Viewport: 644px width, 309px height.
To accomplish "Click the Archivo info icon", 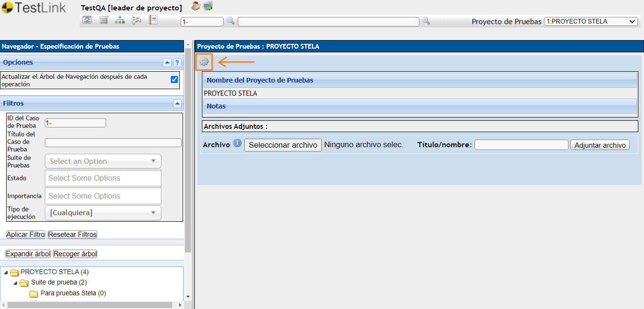I will click(237, 143).
